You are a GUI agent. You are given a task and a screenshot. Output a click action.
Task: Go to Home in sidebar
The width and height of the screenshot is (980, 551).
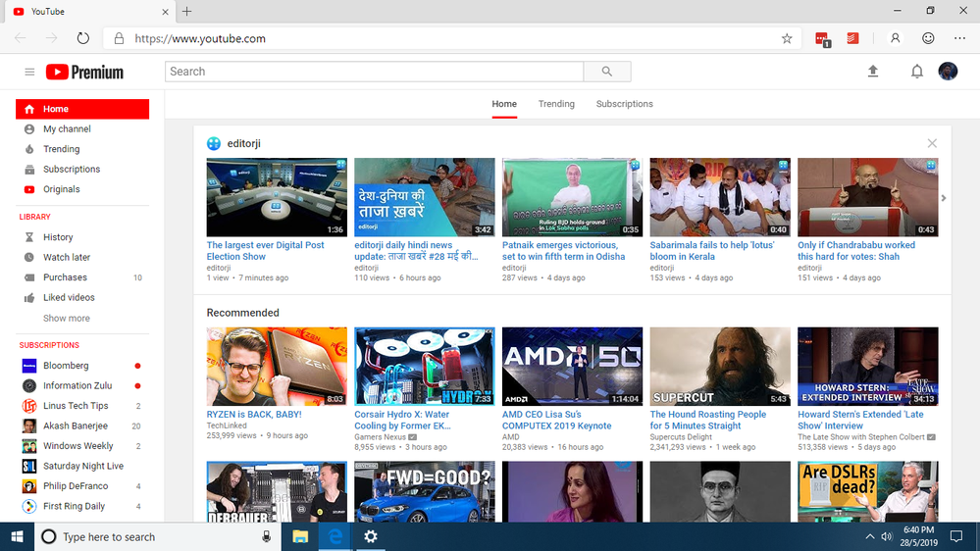point(82,109)
